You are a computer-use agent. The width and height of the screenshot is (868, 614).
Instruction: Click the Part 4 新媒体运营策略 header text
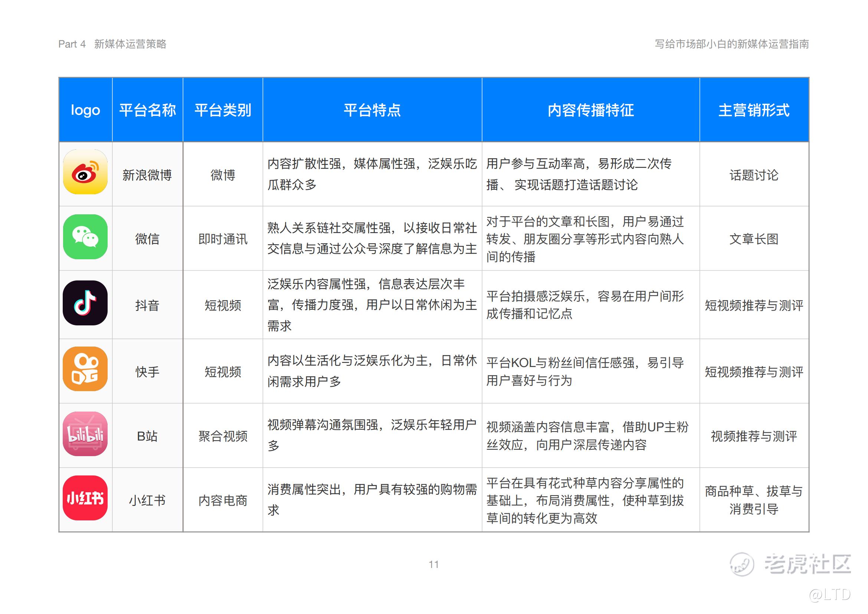(112, 44)
